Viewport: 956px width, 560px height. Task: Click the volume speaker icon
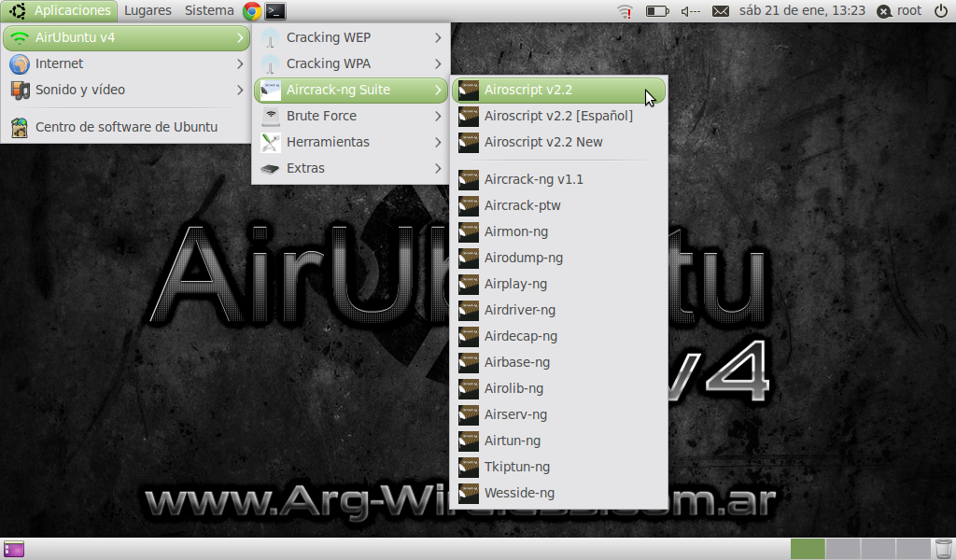coord(690,11)
